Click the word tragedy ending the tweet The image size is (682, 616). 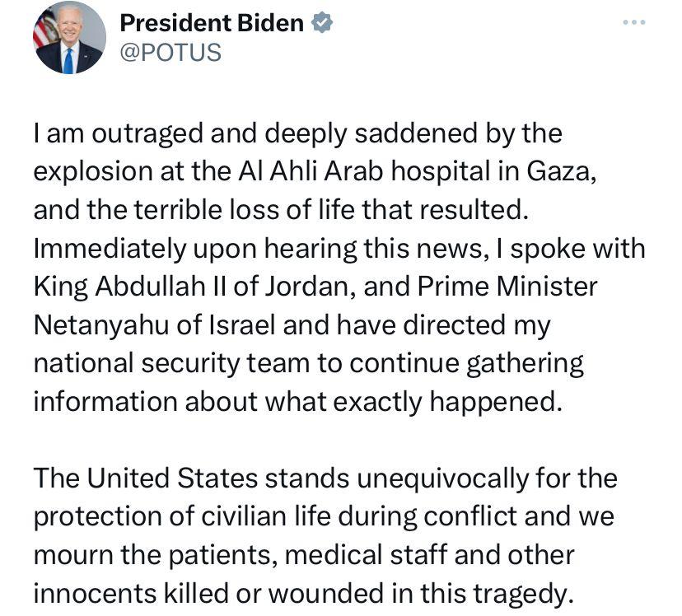[523, 594]
